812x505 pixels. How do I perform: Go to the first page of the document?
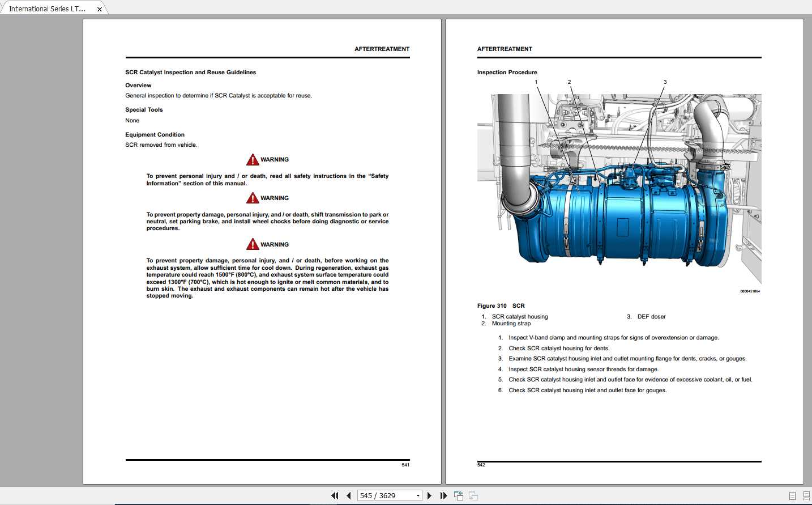coord(335,495)
